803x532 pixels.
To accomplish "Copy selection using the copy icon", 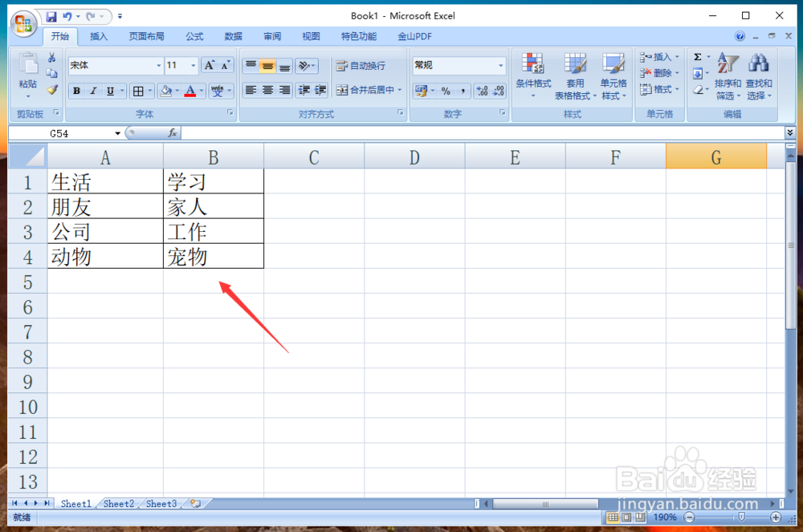I will click(x=51, y=74).
